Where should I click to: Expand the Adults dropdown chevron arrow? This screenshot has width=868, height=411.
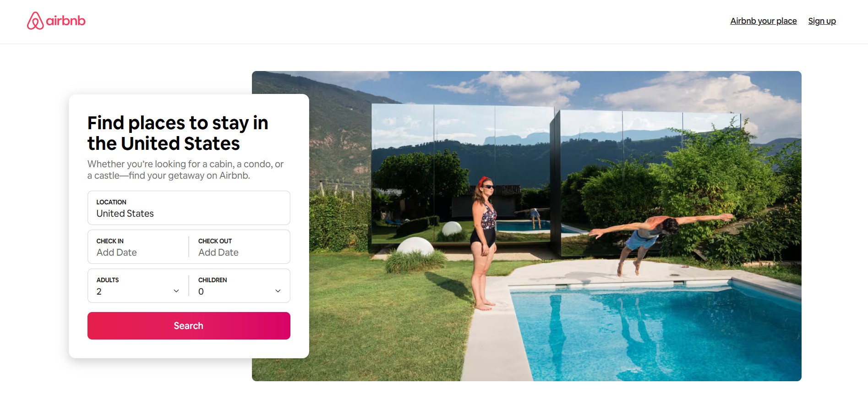[176, 291]
